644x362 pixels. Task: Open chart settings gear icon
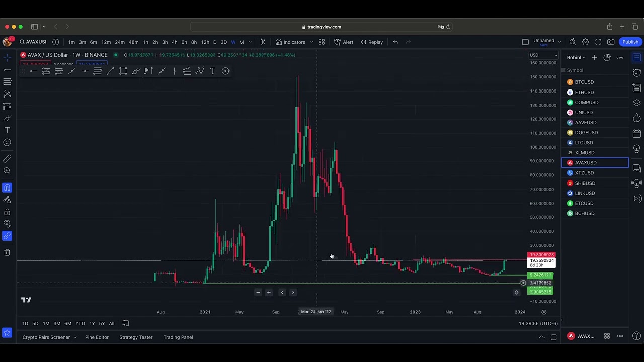(585, 42)
